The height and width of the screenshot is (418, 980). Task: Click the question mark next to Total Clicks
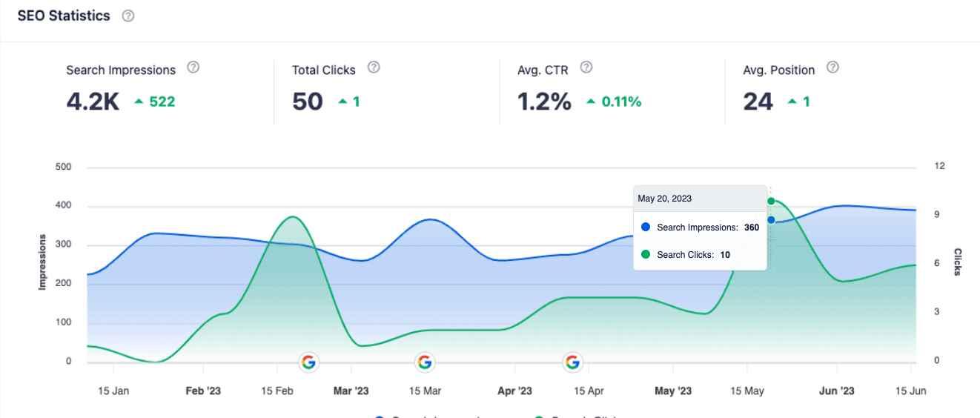pyautogui.click(x=374, y=67)
